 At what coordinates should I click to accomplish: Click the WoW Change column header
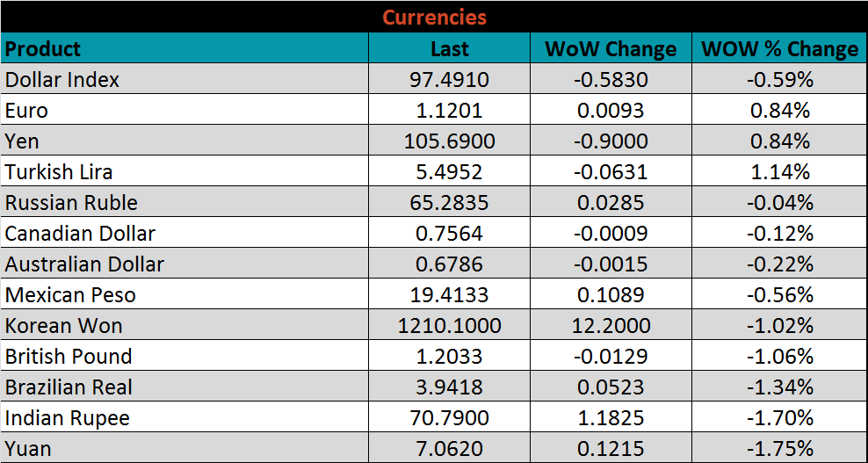point(611,49)
